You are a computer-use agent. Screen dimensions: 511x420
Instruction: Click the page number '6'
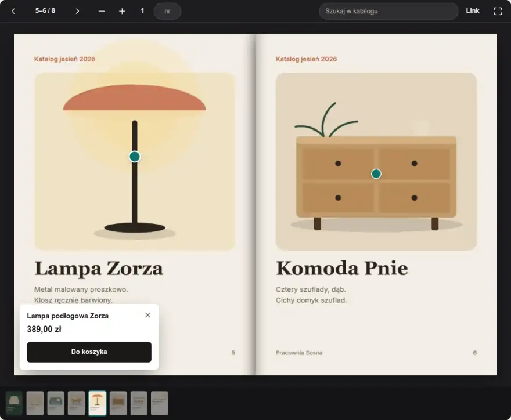pyautogui.click(x=475, y=353)
